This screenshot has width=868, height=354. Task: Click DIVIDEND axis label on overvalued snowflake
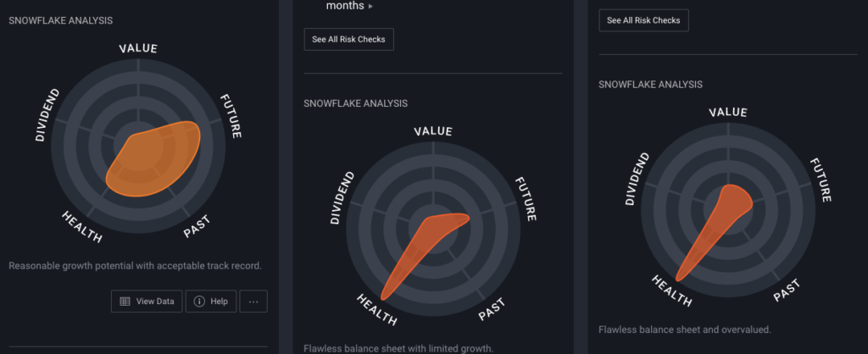coord(637,180)
